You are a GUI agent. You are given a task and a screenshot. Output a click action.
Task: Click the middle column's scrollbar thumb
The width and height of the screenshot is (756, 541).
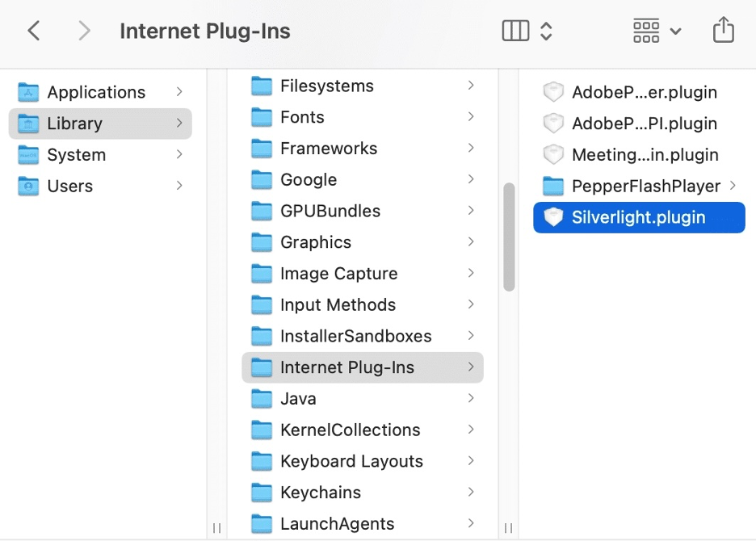[509, 237]
